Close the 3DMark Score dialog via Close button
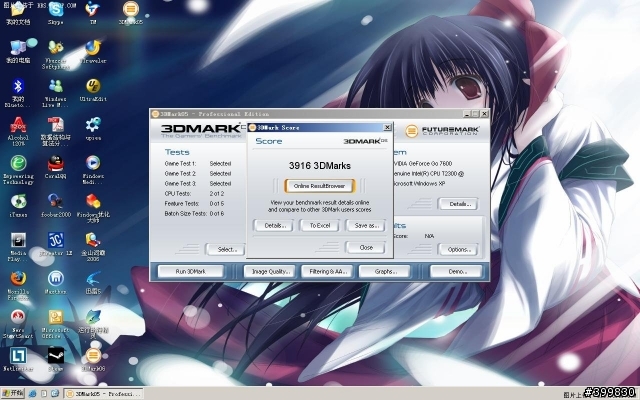The height and width of the screenshot is (400, 640). tap(366, 247)
